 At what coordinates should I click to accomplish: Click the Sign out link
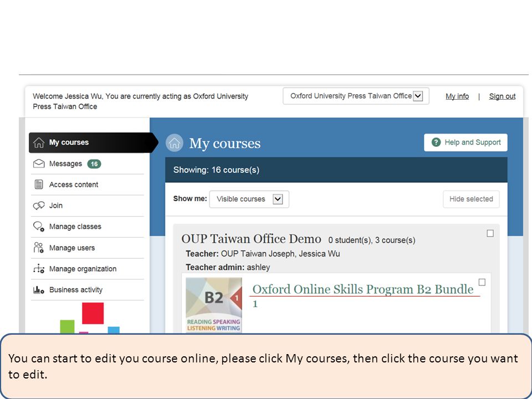(502, 96)
